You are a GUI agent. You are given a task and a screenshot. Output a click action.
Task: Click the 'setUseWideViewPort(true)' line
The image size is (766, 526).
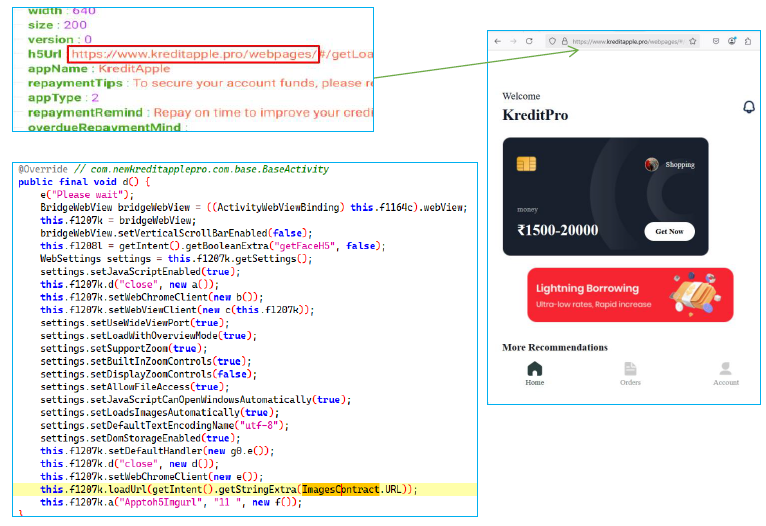(134, 323)
